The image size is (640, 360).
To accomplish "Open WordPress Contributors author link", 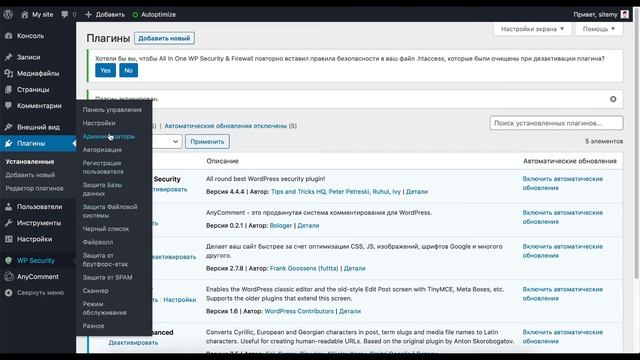I will (299, 311).
